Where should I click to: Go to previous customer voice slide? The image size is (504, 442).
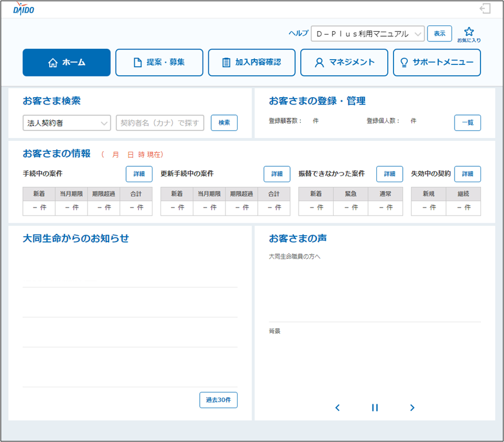337,408
